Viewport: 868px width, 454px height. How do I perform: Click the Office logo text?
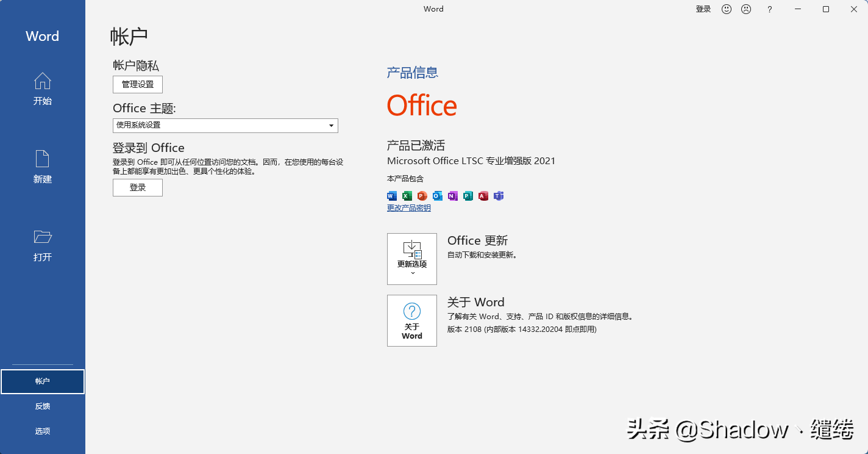tap(422, 106)
